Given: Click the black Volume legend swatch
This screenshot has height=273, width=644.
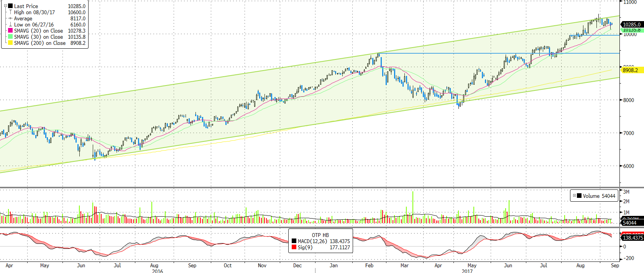Looking at the screenshot, I should coord(579,196).
